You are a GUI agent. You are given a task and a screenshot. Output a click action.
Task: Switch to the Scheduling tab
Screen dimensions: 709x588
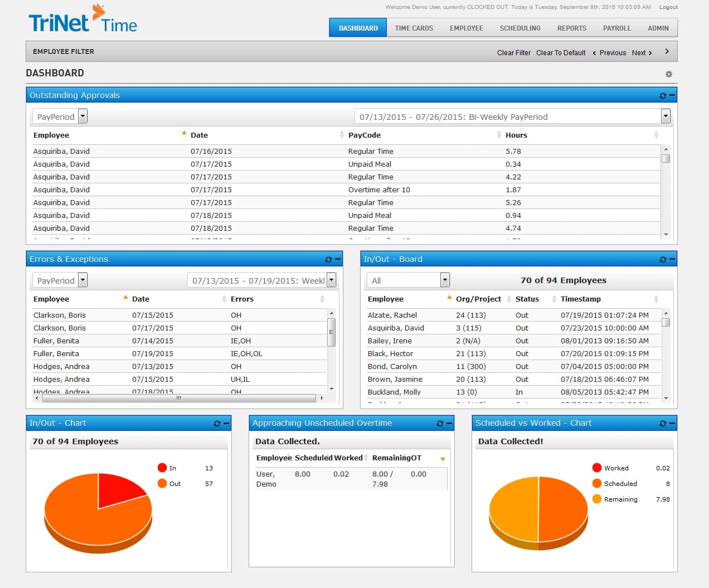pos(520,28)
